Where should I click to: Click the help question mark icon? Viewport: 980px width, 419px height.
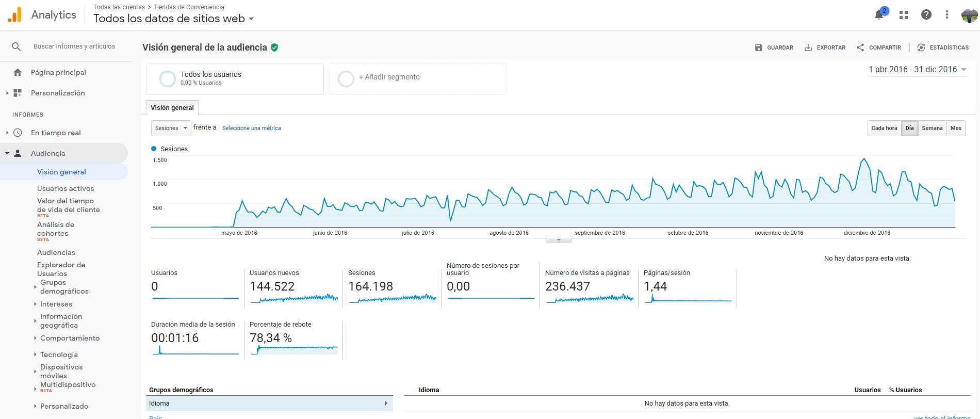tap(926, 15)
